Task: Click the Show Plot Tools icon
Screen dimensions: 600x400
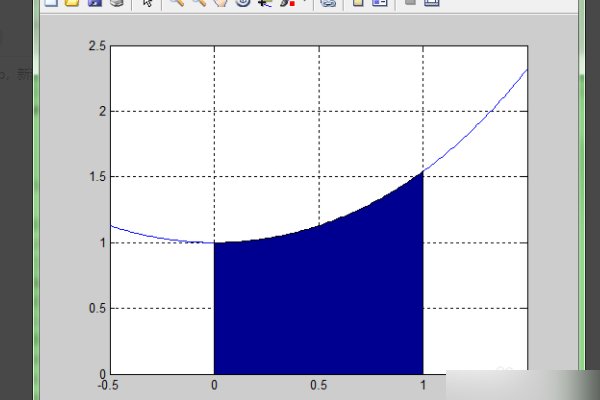Action: click(x=432, y=3)
